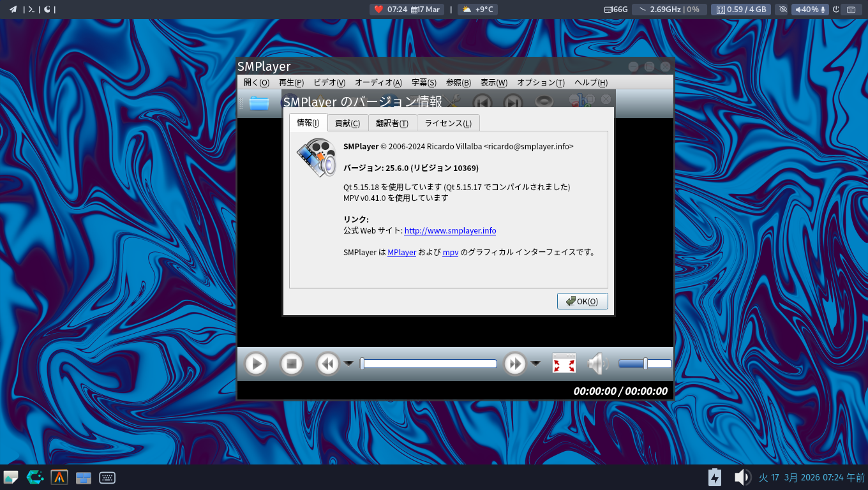Switch to the 翻訳者(T) tab
The height and width of the screenshot is (490, 868).
point(393,123)
